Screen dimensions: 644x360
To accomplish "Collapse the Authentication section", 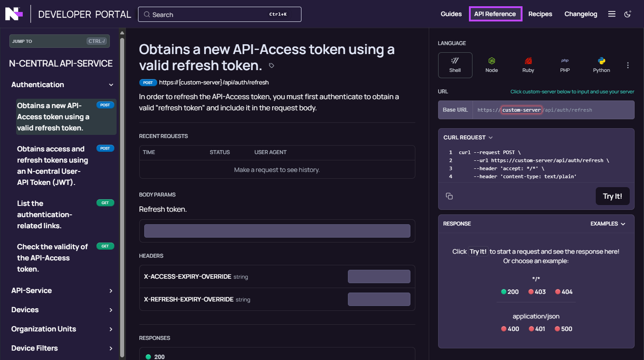I will pos(111,85).
